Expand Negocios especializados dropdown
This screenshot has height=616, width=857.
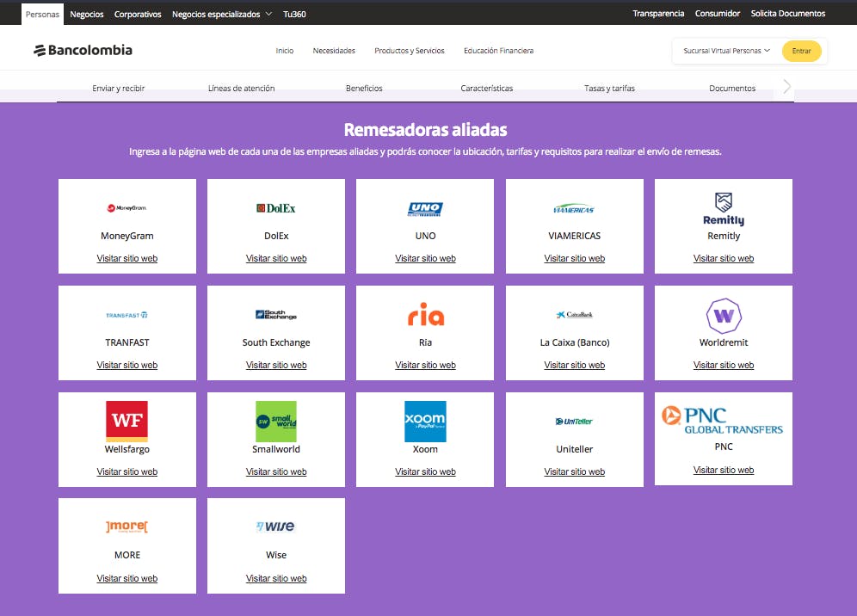click(x=222, y=15)
